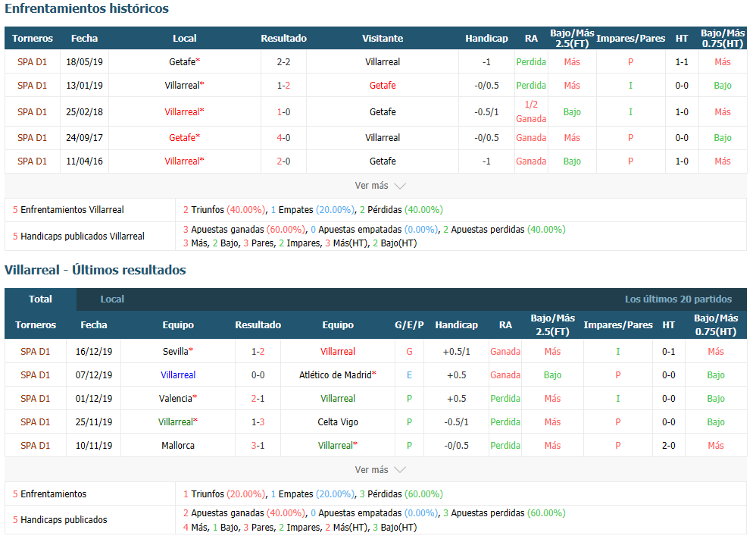Viewport: 756px width, 539px height.
Task: Click '5 Enfrentamientos Villarreal' summary label
Action: point(68,210)
